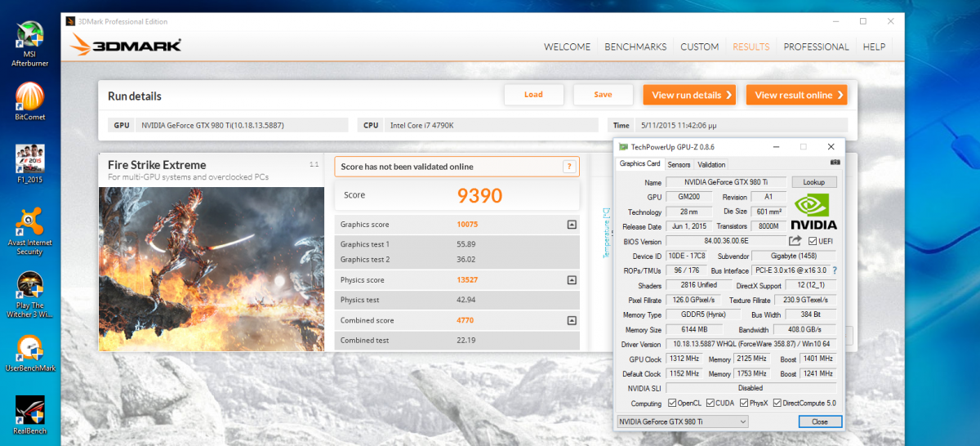
Task: Toggle the OpenCL checkbox
Action: (672, 403)
